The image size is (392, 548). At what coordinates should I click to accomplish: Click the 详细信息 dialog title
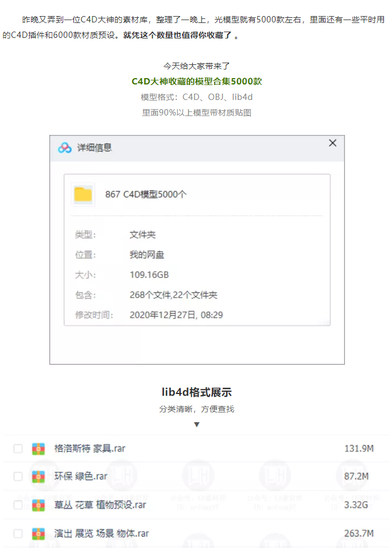(x=94, y=148)
